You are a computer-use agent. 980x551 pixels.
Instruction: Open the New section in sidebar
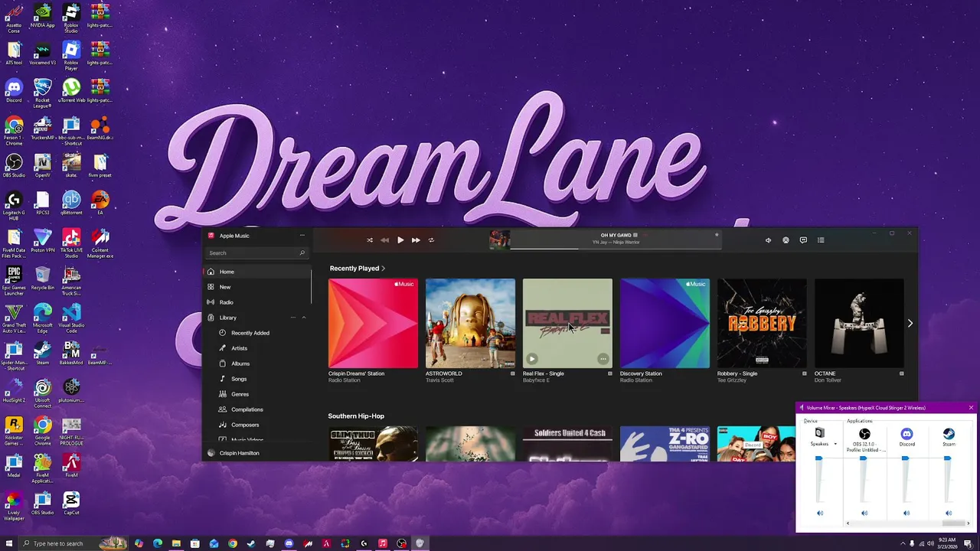257,287
